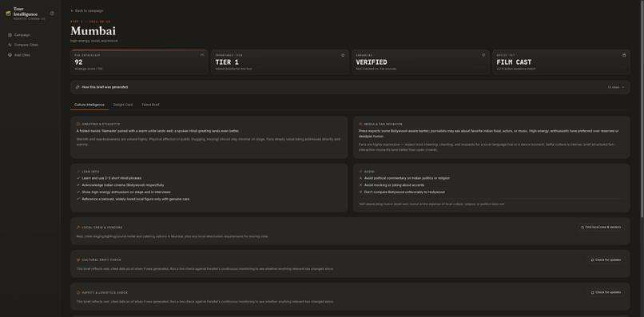Check for updates in Safety & Logistics Check
Image resolution: width=644 pixels, height=317 pixels.
[606, 293]
